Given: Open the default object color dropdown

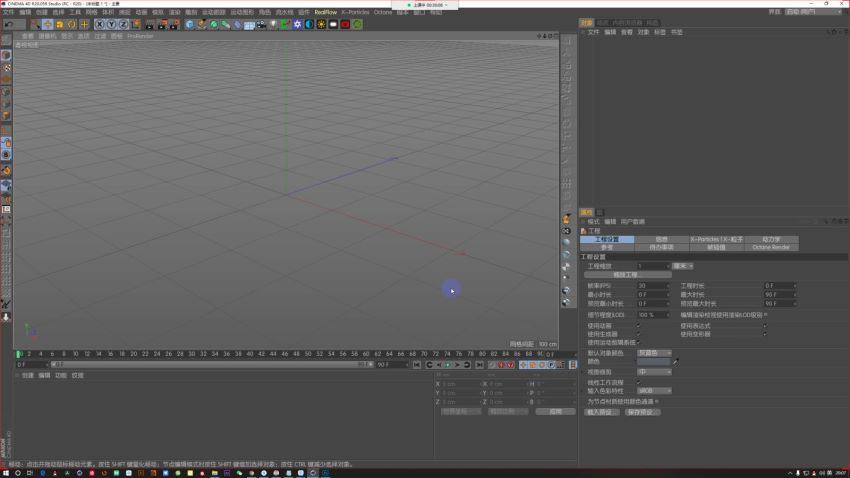Looking at the screenshot, I should click(x=654, y=353).
